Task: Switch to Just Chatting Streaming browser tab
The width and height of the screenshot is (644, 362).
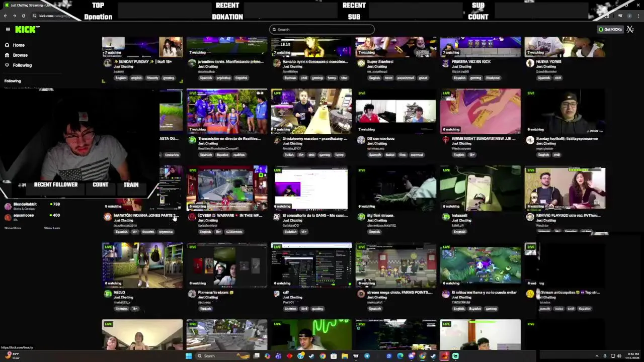Action: click(31, 5)
